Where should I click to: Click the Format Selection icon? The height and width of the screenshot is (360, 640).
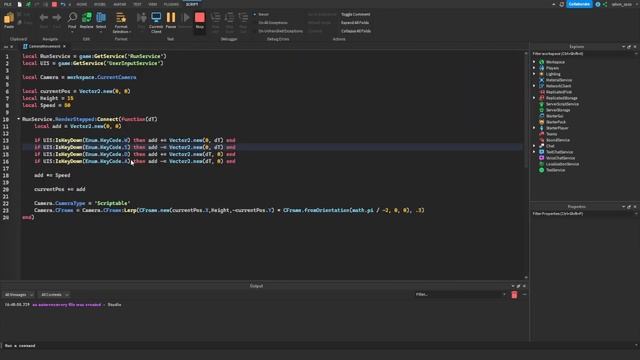[x=121, y=17]
